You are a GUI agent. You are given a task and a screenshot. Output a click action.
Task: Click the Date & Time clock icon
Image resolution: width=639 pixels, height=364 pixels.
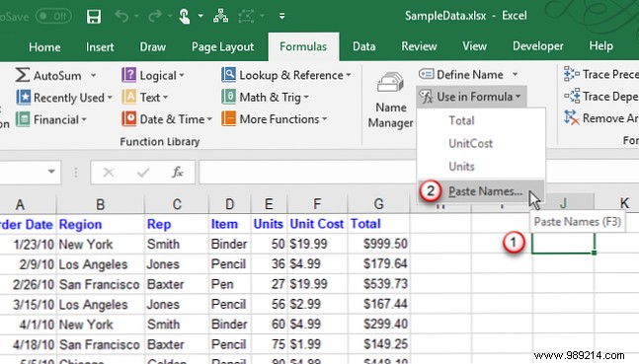128,119
